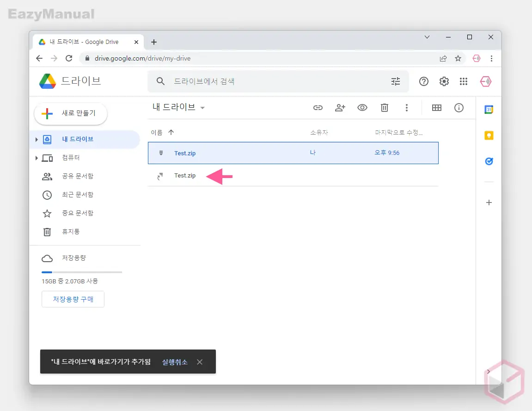The image size is (532, 411).
Task: Open Google Calendar from right side panel
Action: coord(489,110)
